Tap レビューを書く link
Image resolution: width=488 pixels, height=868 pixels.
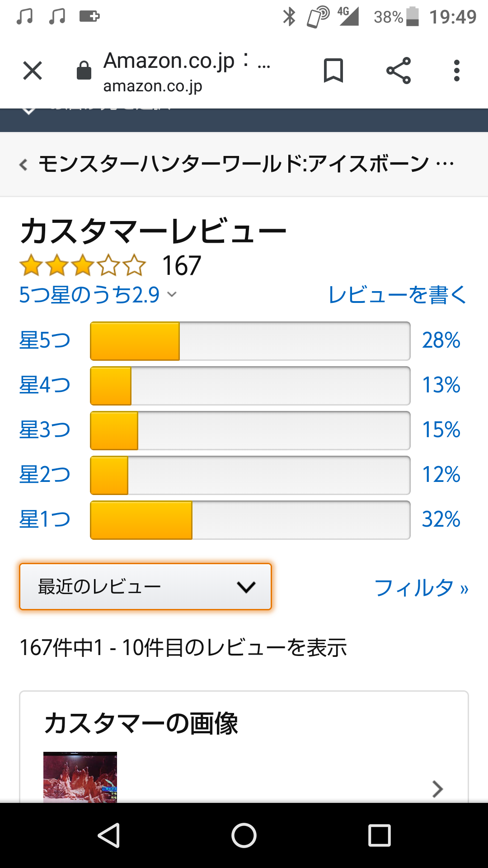pos(397,295)
